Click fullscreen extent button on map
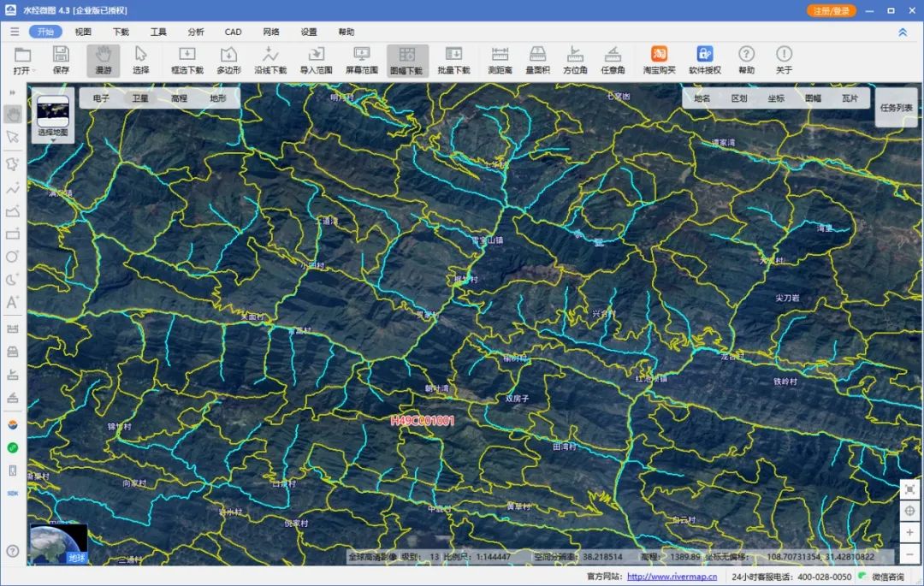 click(909, 488)
